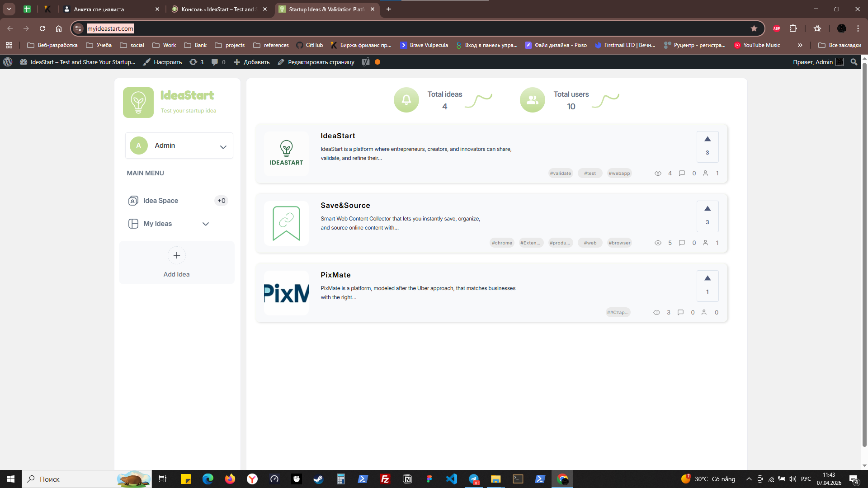Click the WordPress logo in admin bar
The image size is (868, 488).
pyautogui.click(x=8, y=62)
